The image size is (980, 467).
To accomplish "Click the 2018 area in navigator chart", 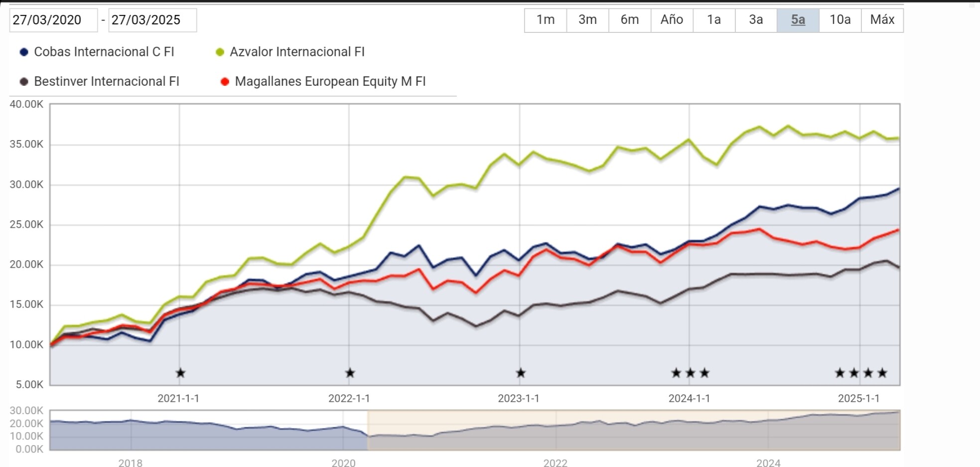I will (131, 430).
